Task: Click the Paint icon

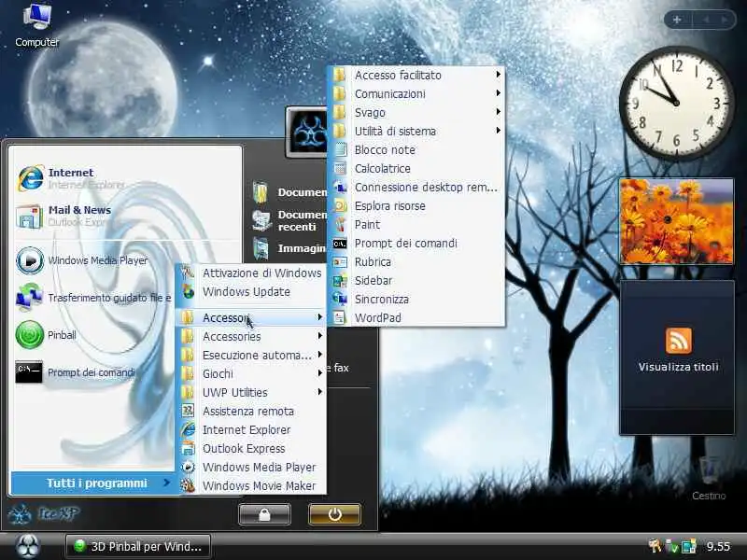Action: [x=340, y=224]
